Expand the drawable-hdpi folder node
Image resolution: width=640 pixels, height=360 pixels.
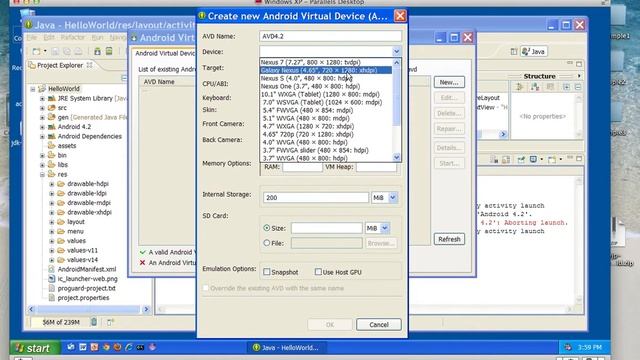[x=52, y=184]
